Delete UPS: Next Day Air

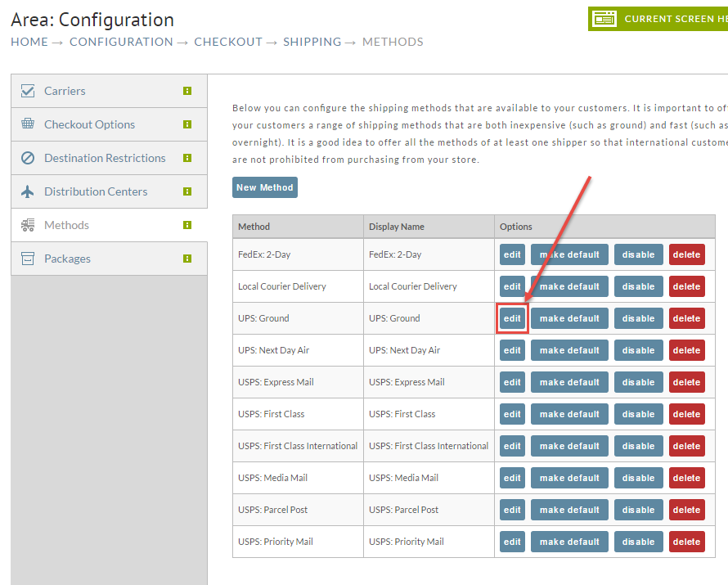pyautogui.click(x=686, y=350)
